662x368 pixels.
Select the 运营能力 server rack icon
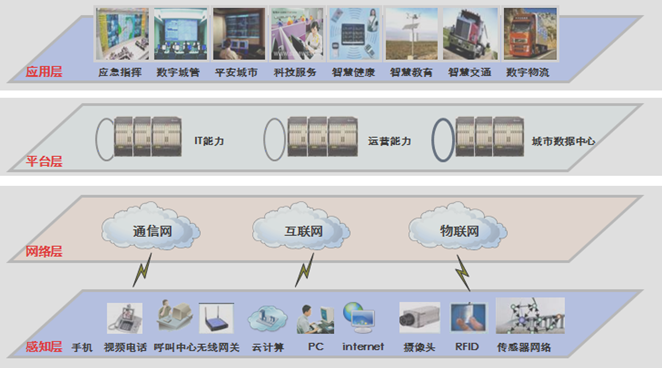click(x=323, y=137)
